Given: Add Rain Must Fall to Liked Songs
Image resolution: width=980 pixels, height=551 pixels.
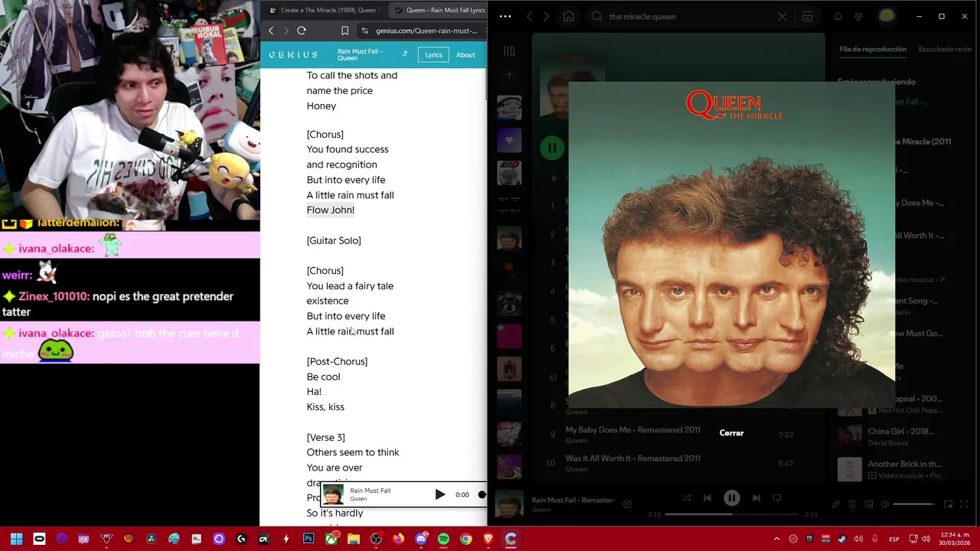Looking at the screenshot, I should (627, 504).
